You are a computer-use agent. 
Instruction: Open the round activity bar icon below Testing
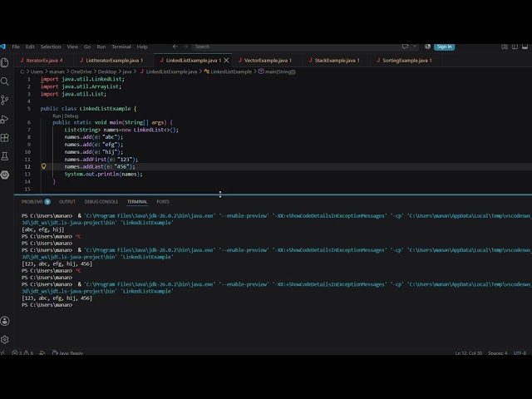point(5,175)
